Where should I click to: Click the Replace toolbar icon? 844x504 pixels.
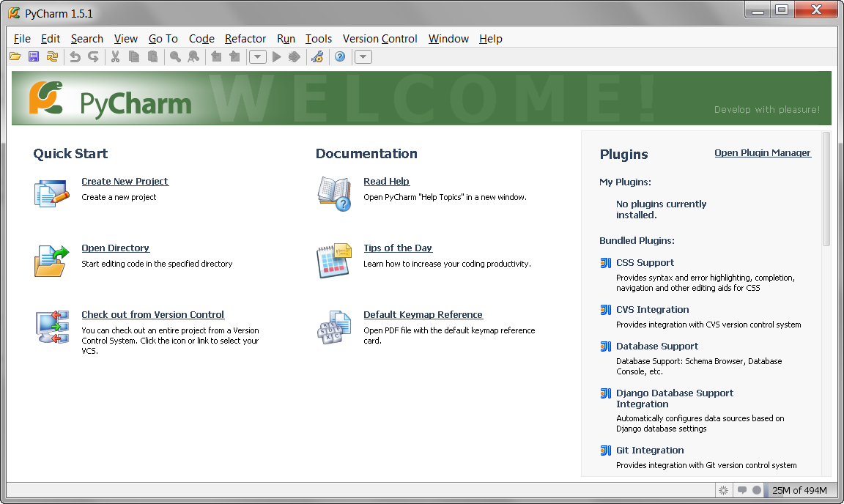pos(193,56)
